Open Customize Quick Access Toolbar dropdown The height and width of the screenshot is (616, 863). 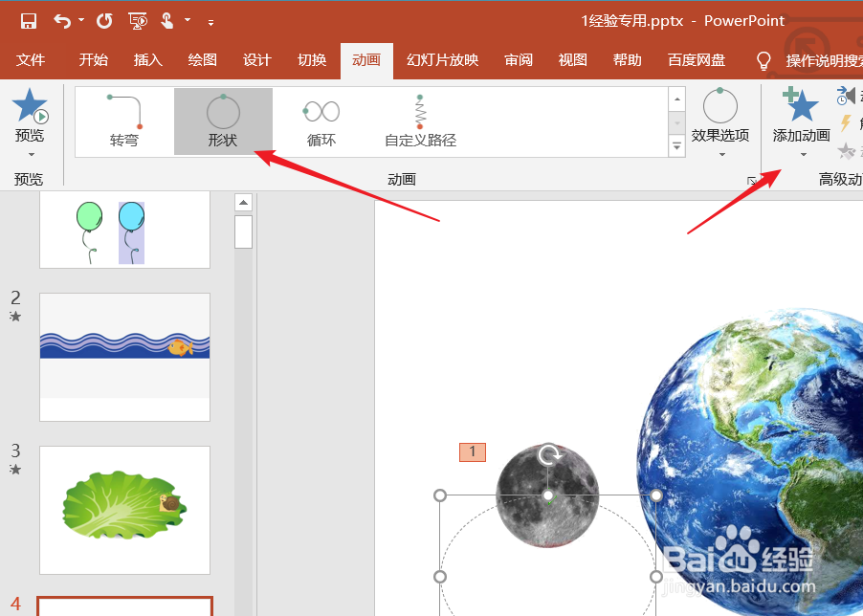click(x=210, y=23)
